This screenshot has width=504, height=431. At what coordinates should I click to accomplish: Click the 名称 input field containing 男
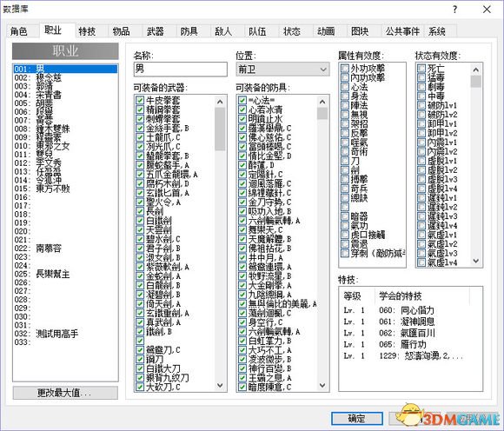[181, 70]
